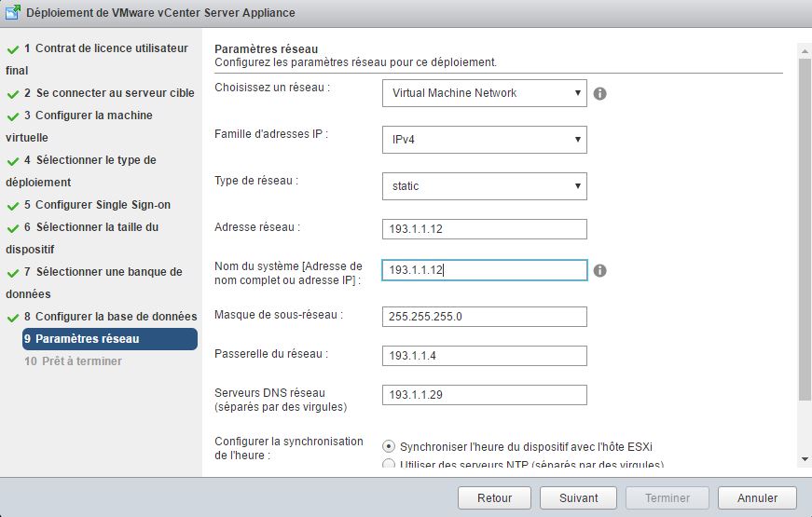Image resolution: width=812 pixels, height=517 pixels.
Task: Click the 'Configurer la synchronisation de l'heure' label
Action: tap(289, 448)
